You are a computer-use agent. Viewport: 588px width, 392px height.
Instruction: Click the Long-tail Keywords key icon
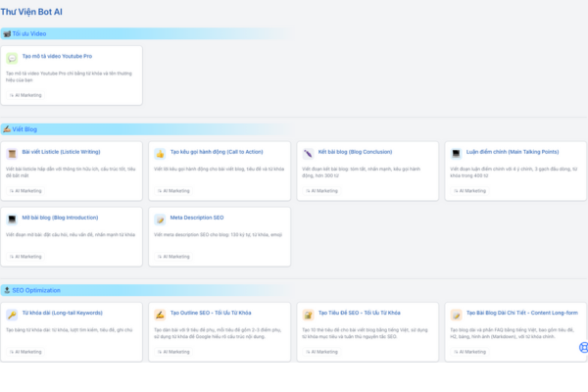pyautogui.click(x=13, y=316)
